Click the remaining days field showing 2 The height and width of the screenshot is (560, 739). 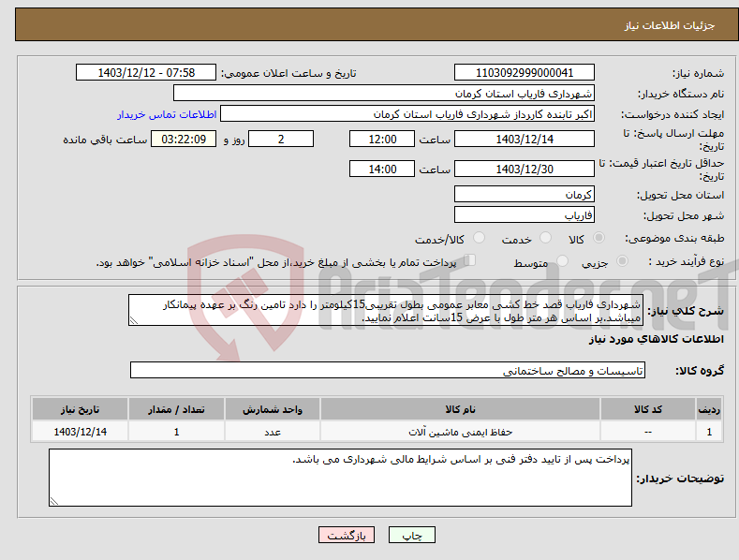click(281, 139)
